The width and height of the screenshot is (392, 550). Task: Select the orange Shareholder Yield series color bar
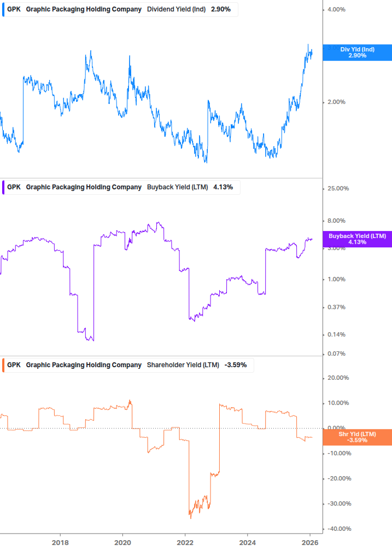[x=3, y=365]
